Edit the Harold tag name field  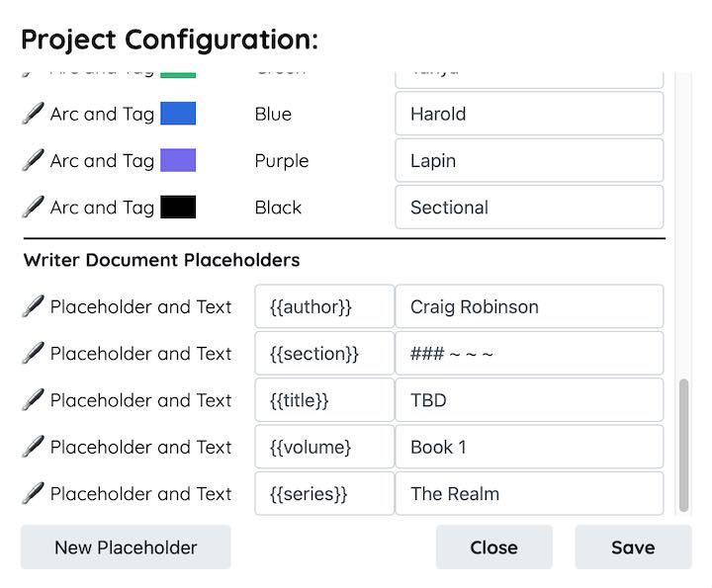(529, 114)
